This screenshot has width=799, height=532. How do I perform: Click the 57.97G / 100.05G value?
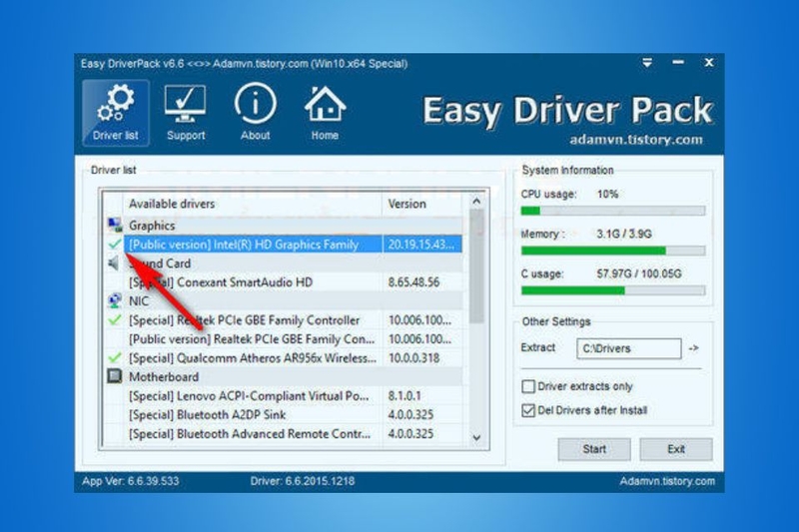[639, 273]
